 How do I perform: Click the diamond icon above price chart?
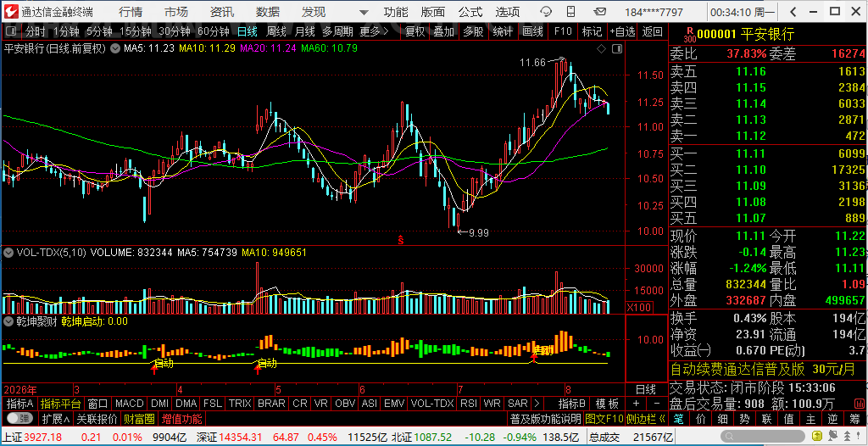coord(601,49)
